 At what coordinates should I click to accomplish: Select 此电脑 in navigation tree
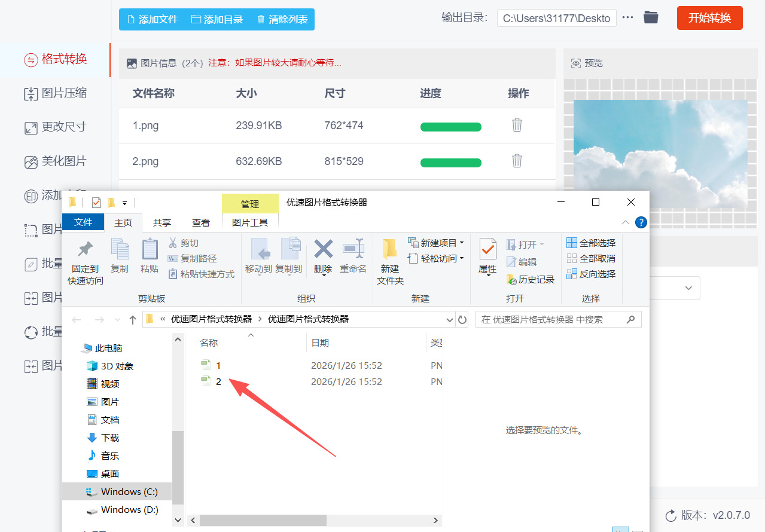[102, 348]
